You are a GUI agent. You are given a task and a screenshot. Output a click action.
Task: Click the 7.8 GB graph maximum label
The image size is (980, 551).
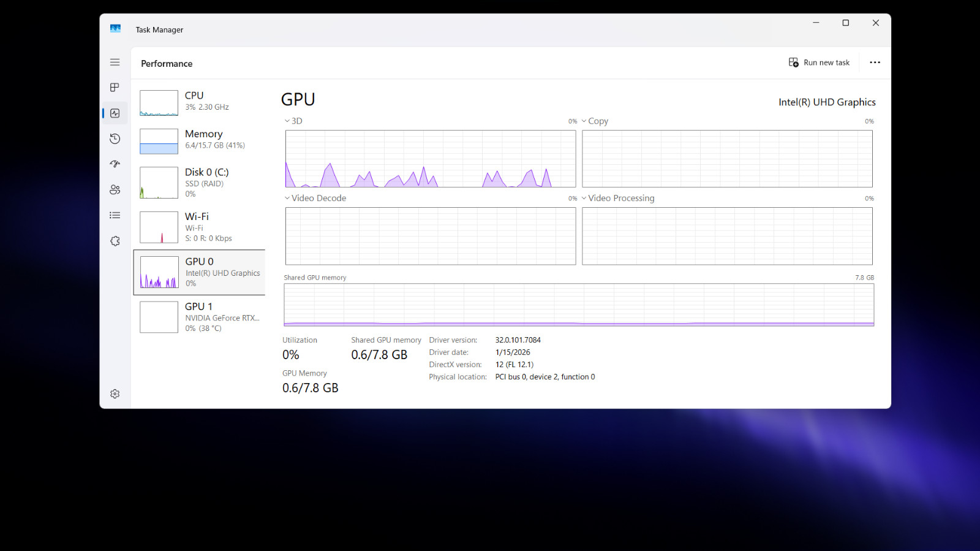(x=865, y=278)
